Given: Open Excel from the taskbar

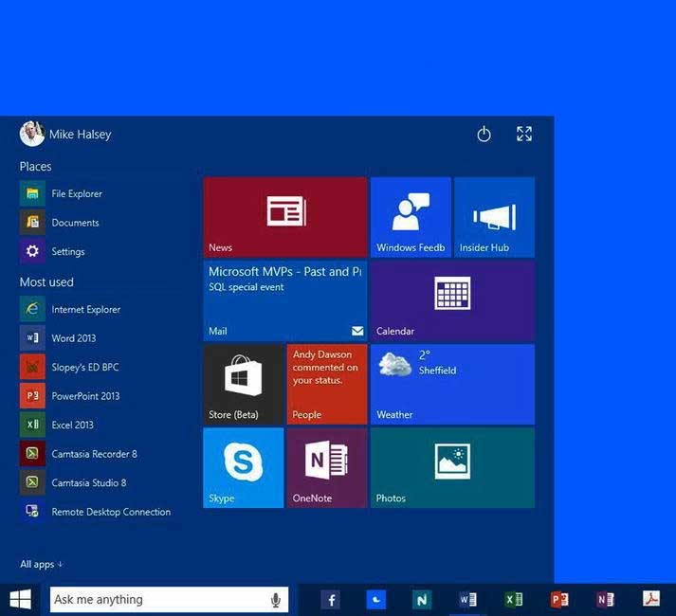Looking at the screenshot, I should pyautogui.click(x=513, y=600).
